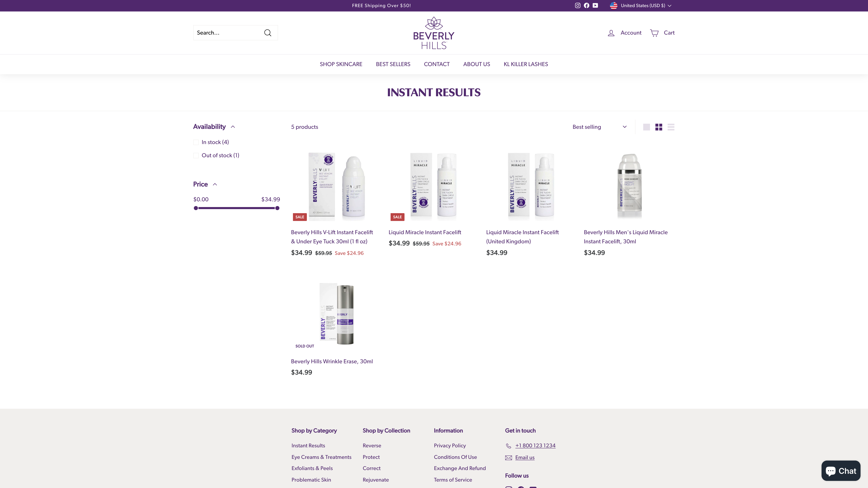Click the search magnifier icon
Image resolution: width=868 pixels, height=488 pixels.
coord(268,33)
